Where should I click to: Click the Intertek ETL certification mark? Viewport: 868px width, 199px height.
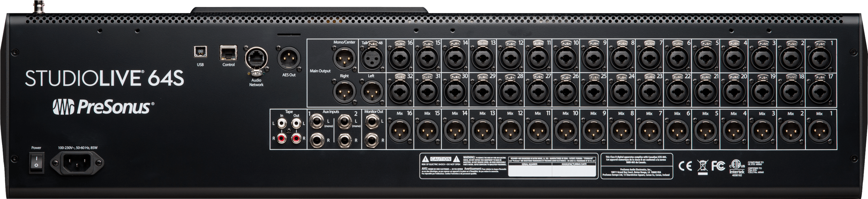coord(737,168)
